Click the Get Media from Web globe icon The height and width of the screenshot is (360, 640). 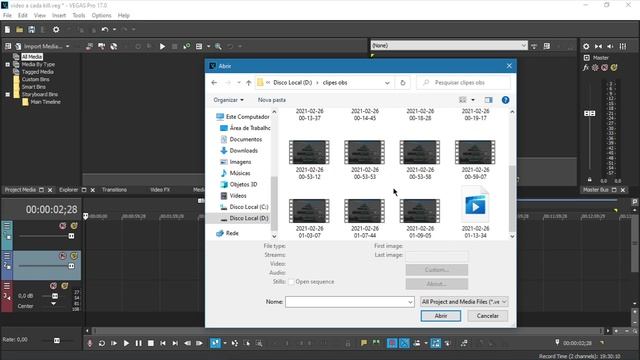click(x=114, y=46)
